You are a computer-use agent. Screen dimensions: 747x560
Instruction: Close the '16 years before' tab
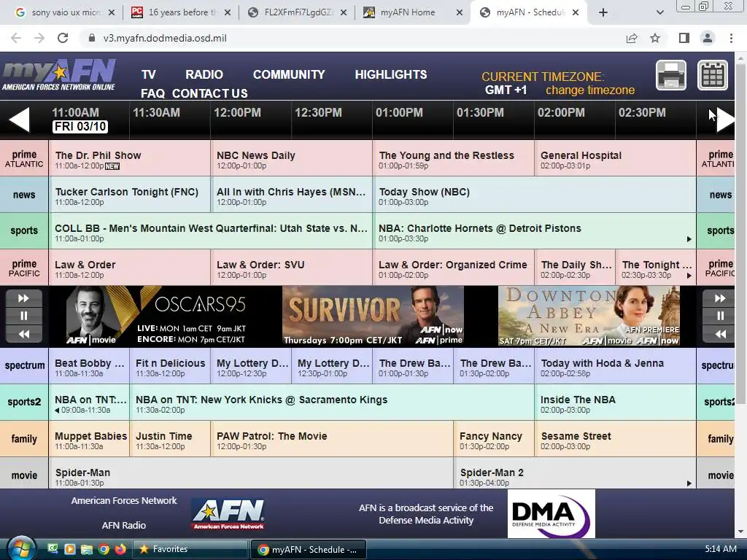pos(228,12)
